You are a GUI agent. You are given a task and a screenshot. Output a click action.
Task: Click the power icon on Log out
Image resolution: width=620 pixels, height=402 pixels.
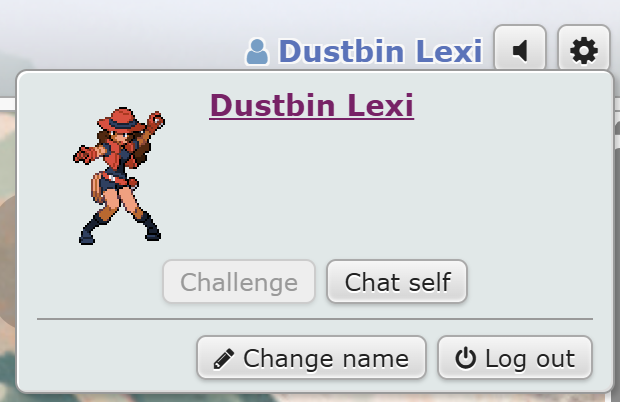pos(465,358)
